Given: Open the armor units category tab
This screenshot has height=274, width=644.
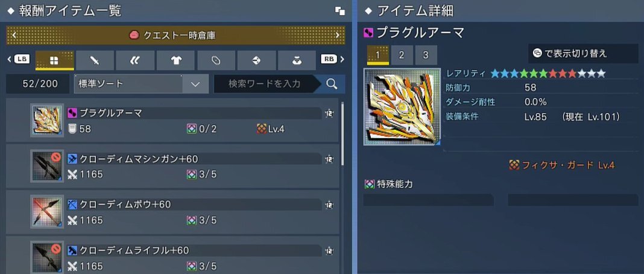Looking at the screenshot, I should point(135,60).
